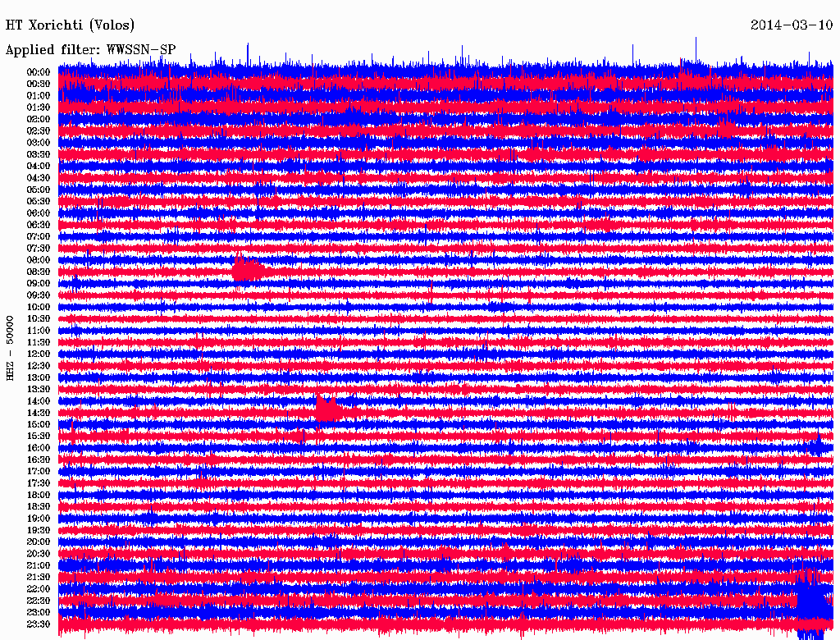
Task: Click the 07:00 time label
Action: pos(39,236)
